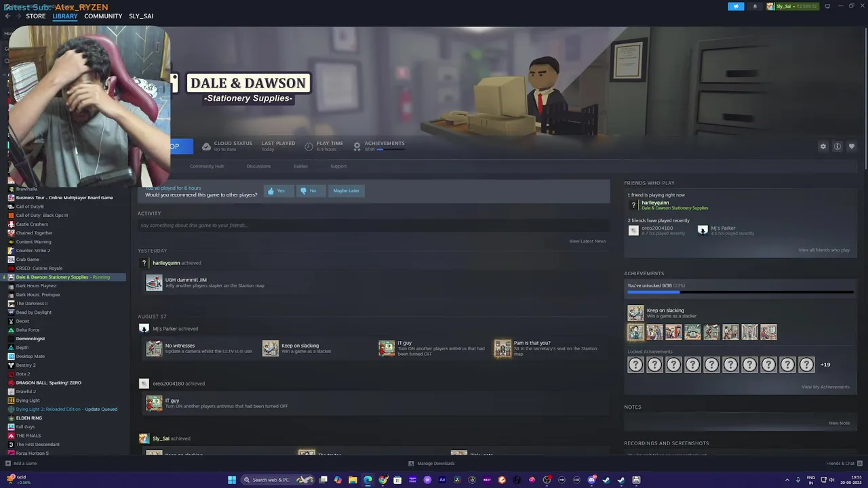Open the Steam announcements megaphone button

[736, 6]
